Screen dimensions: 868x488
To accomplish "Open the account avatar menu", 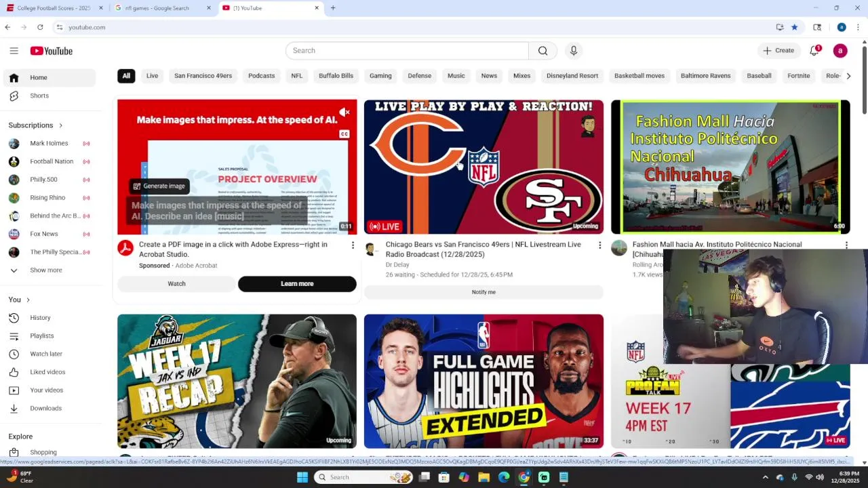I will click(x=840, y=51).
